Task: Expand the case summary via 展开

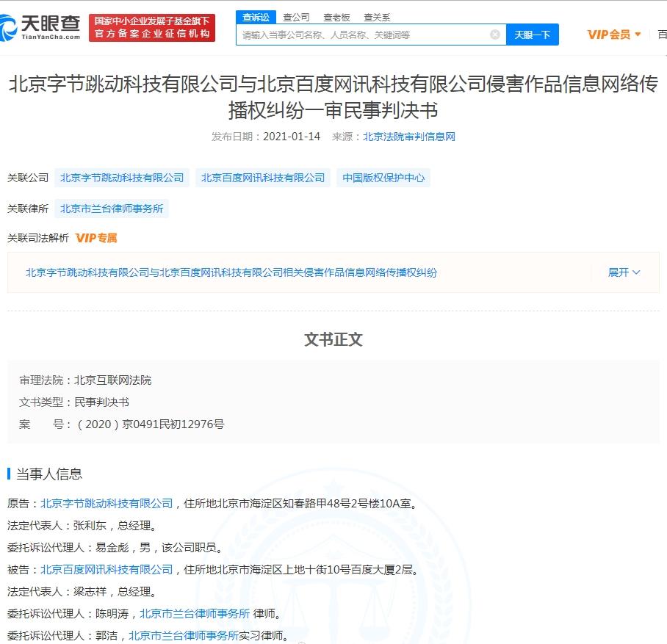Action: coord(619,272)
